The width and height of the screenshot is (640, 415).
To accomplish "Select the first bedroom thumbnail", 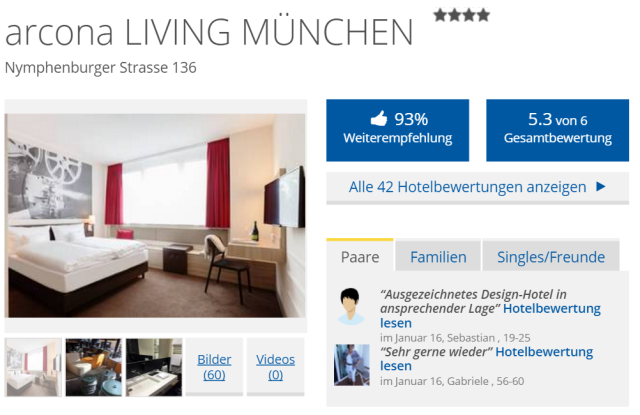I will (x=33, y=367).
